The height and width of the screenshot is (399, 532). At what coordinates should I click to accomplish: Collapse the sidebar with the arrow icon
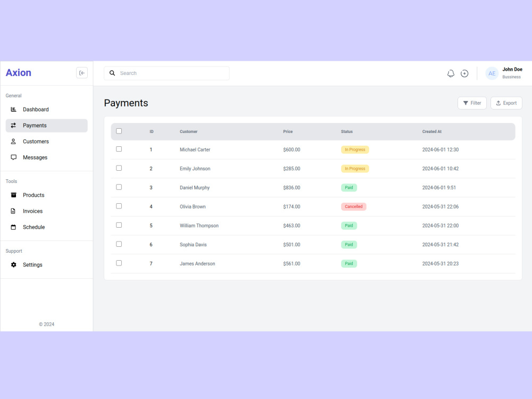pyautogui.click(x=82, y=73)
